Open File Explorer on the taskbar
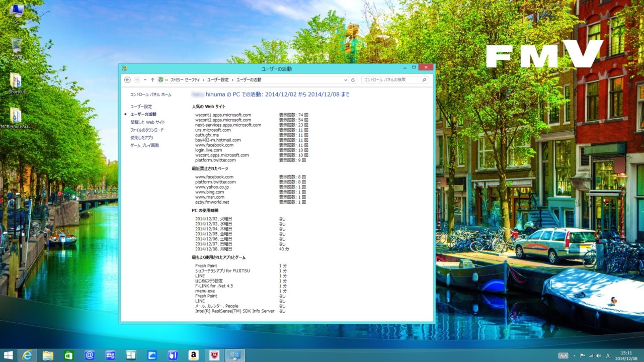The image size is (644, 362). point(48,355)
